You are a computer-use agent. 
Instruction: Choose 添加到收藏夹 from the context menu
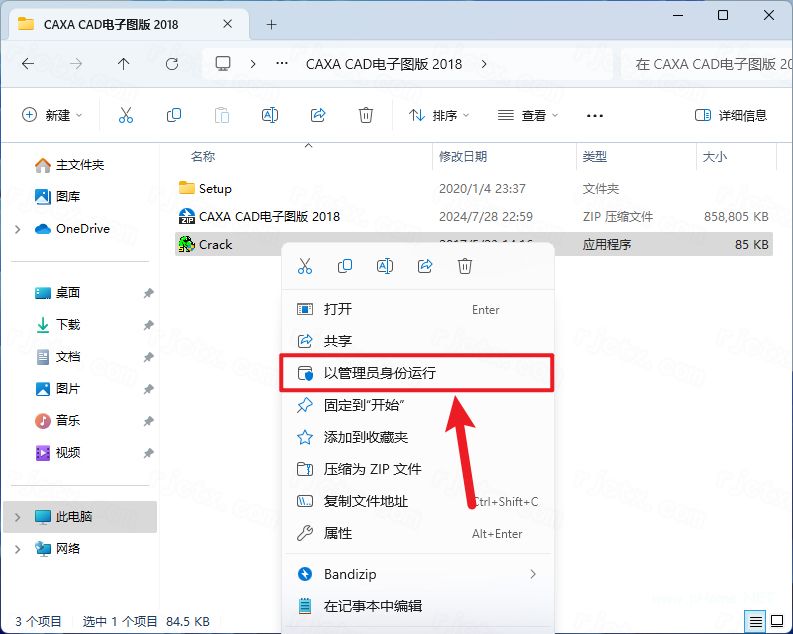[x=418, y=437]
